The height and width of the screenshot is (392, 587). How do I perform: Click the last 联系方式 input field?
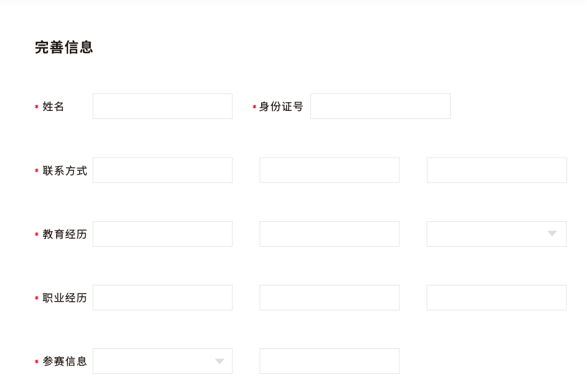click(497, 170)
